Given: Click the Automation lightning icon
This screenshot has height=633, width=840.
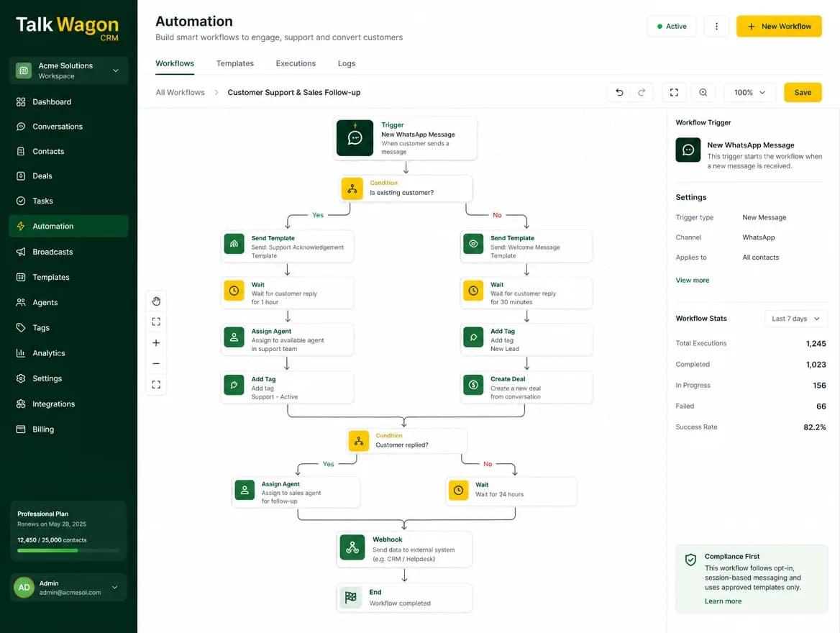Looking at the screenshot, I should point(21,226).
